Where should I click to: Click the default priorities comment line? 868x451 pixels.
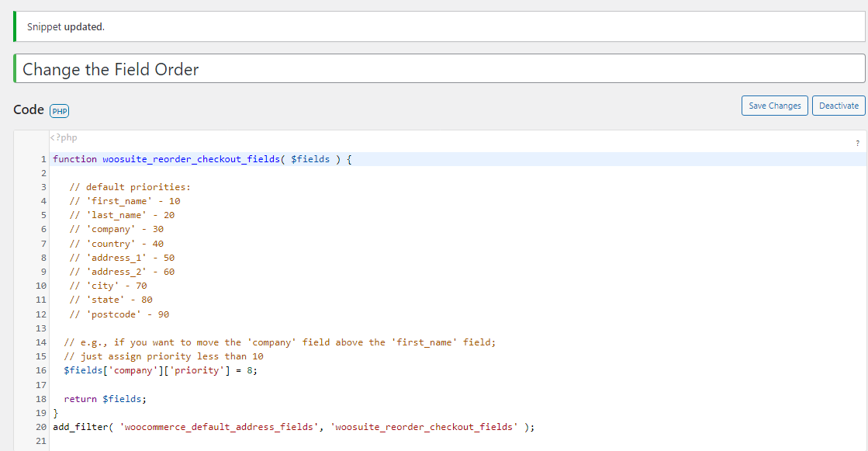(130, 187)
